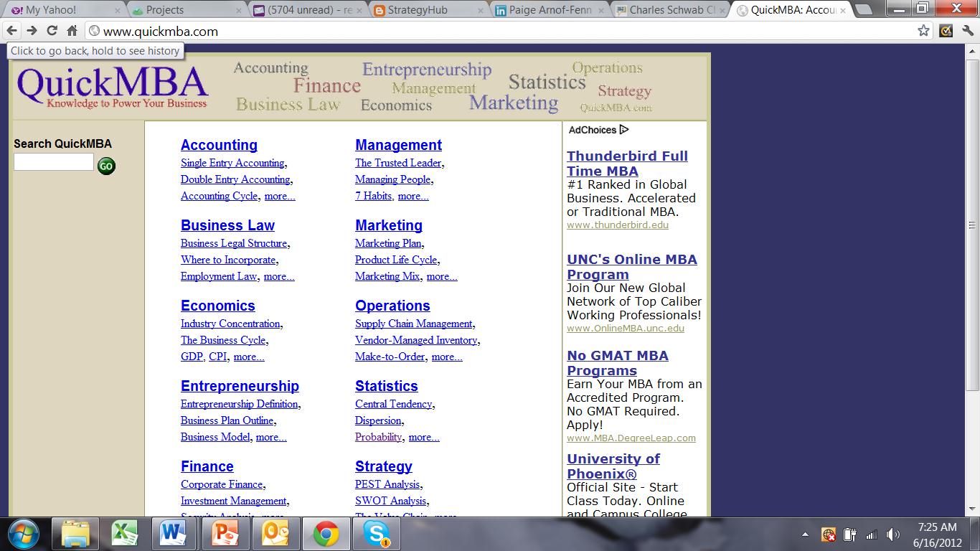Click the bookmark star icon

click(x=922, y=32)
